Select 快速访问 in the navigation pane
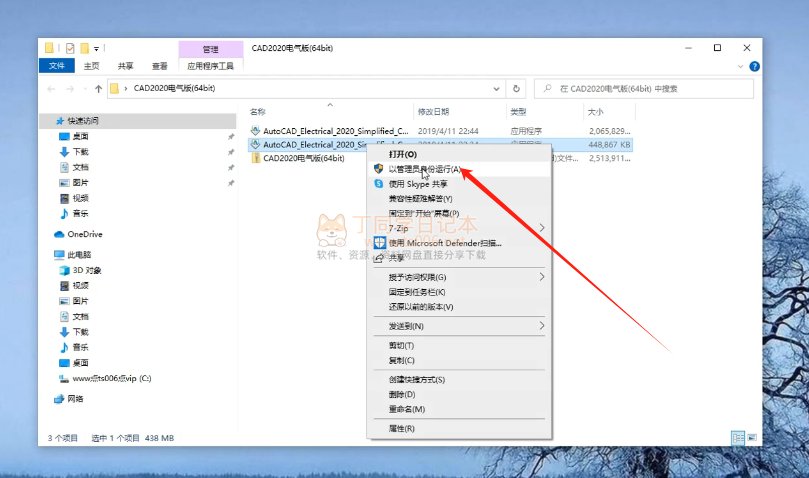Image resolution: width=809 pixels, height=478 pixels. click(x=83, y=120)
